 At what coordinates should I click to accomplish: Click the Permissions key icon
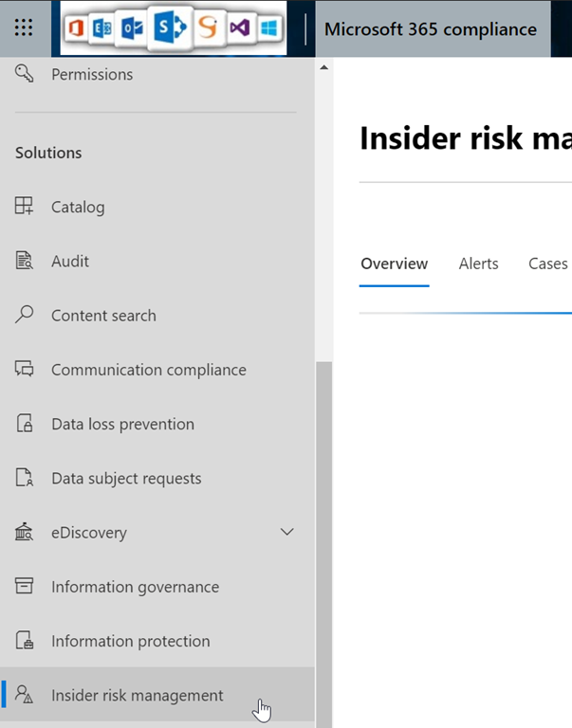pyautogui.click(x=25, y=74)
